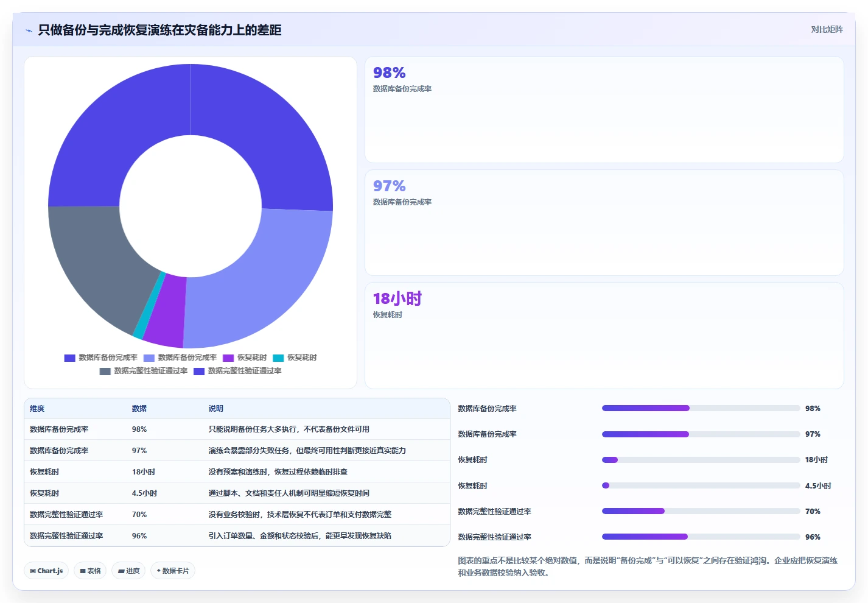Image resolution: width=868 pixels, height=603 pixels.
Task: Open the 18小时 恢复耗时 data card
Action: point(604,336)
